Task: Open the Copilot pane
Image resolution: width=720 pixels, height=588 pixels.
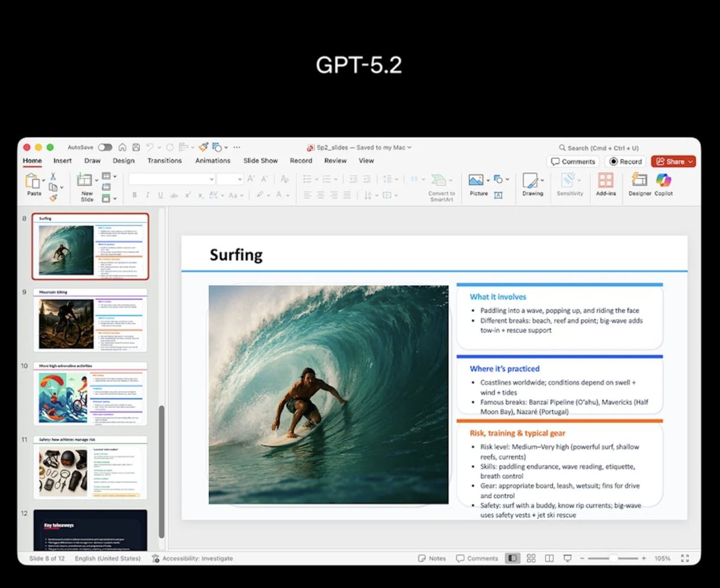Action: pos(664,184)
